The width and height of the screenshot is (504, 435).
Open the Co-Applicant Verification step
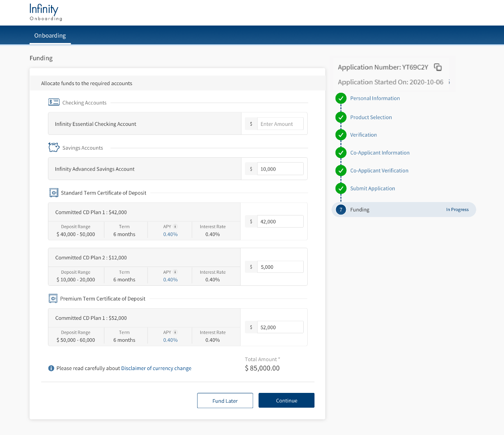[x=379, y=170]
